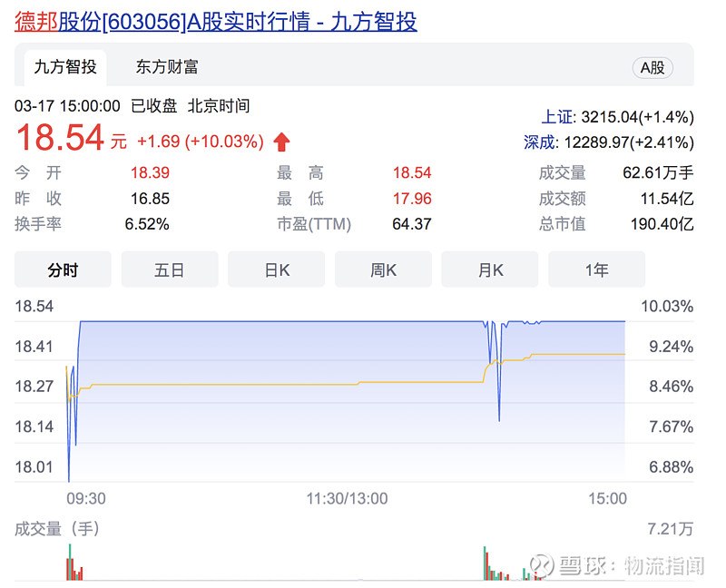Select the 分时 chart tab
Image resolution: width=726 pixels, height=588 pixels.
[63, 269]
